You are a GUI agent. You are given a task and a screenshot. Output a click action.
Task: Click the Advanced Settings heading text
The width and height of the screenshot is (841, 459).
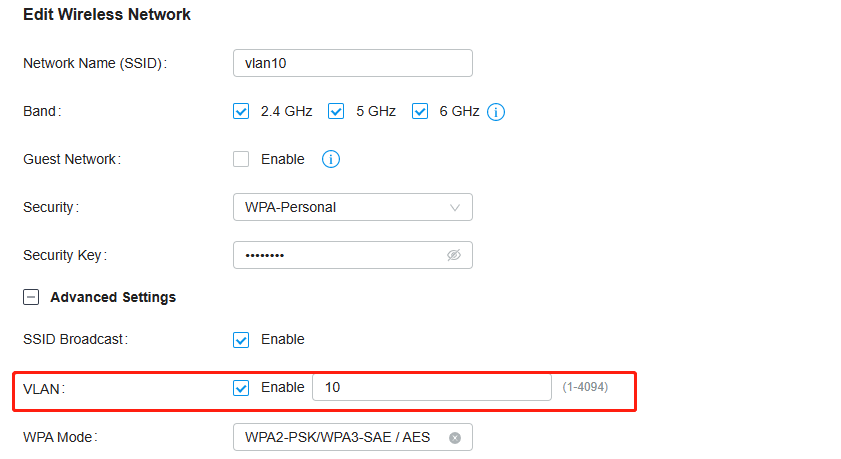pos(113,297)
